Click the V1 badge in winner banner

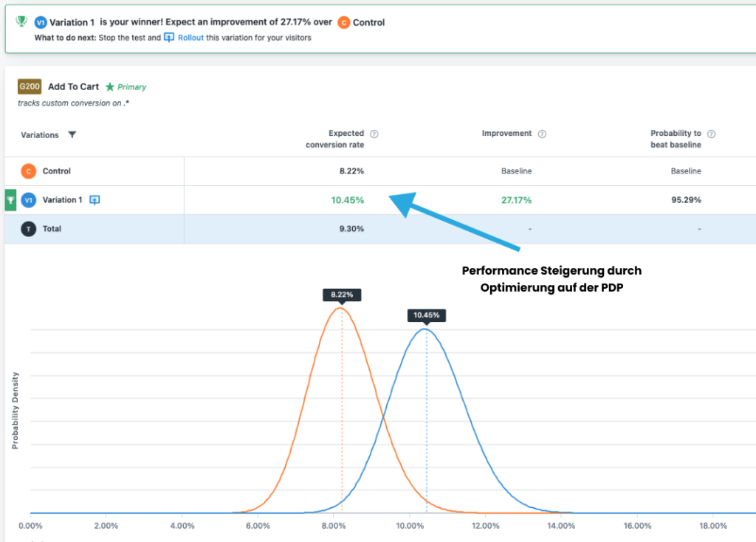(x=41, y=23)
